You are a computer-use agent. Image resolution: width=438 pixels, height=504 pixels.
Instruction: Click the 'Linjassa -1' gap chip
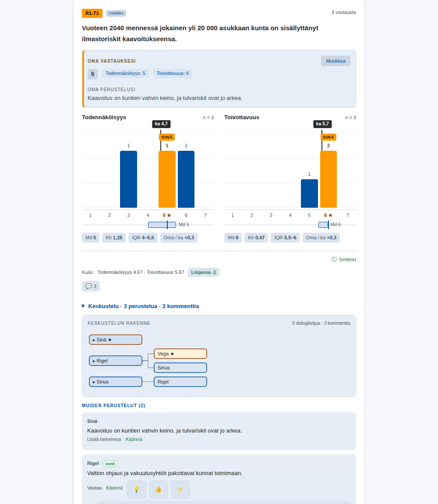pyautogui.click(x=204, y=272)
